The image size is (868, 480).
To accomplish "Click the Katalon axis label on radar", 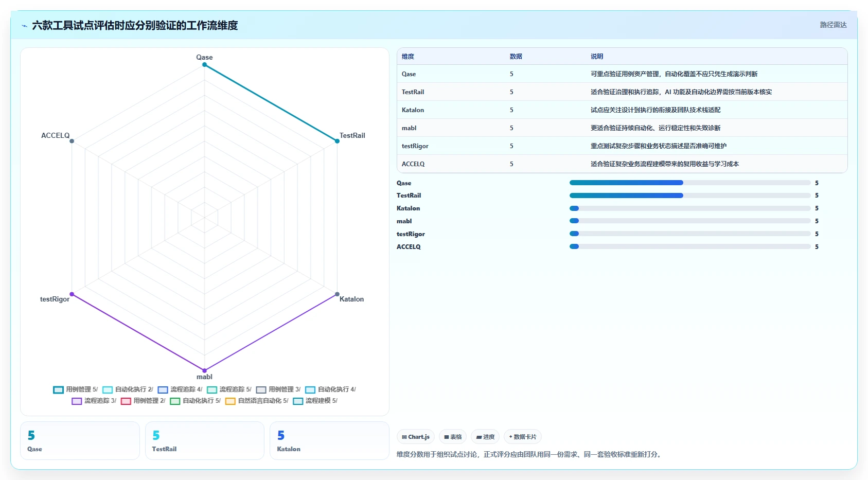I will click(351, 299).
